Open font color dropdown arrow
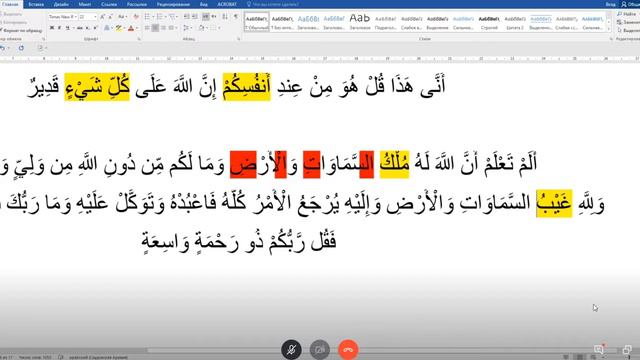This screenshot has height=360, width=640. [137, 28]
